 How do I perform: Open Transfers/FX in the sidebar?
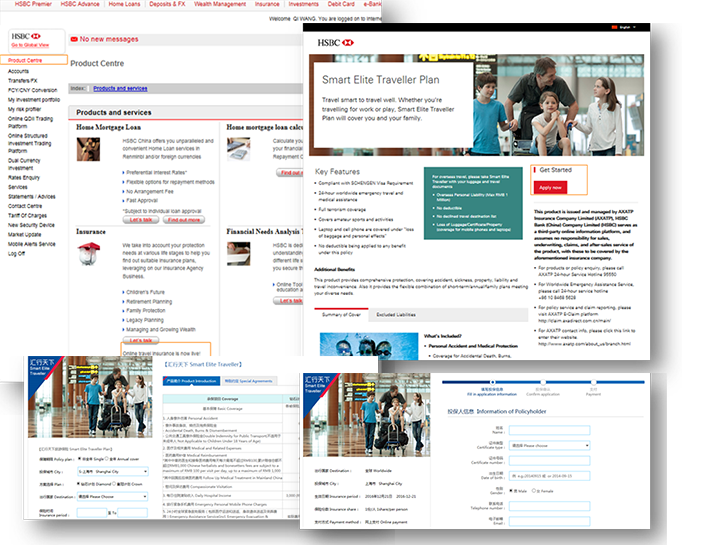[23, 81]
